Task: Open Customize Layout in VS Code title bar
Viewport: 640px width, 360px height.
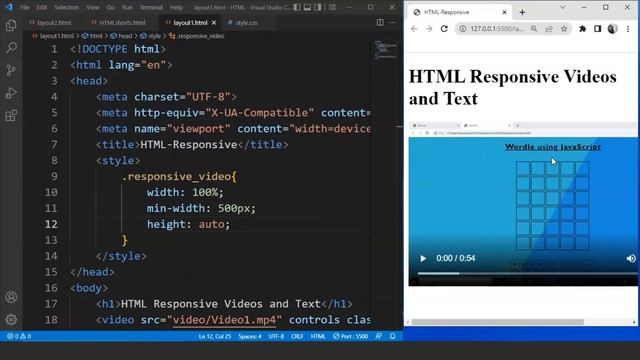Action: coord(333,7)
